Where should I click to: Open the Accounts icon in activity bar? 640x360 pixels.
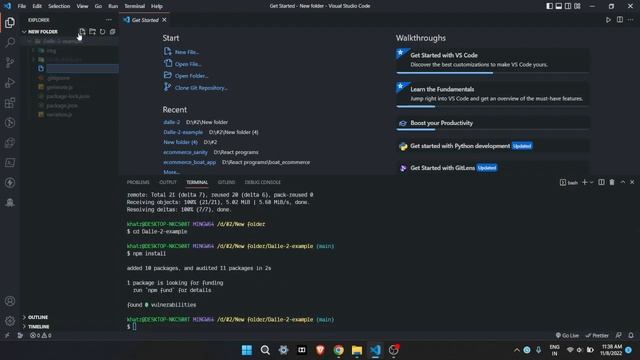(10, 301)
